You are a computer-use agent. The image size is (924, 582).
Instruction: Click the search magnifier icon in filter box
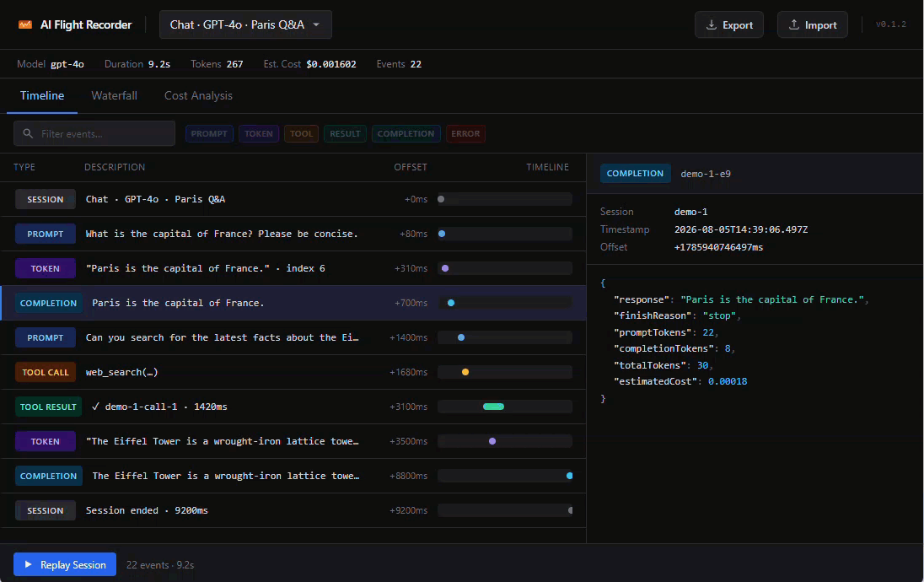(x=28, y=134)
